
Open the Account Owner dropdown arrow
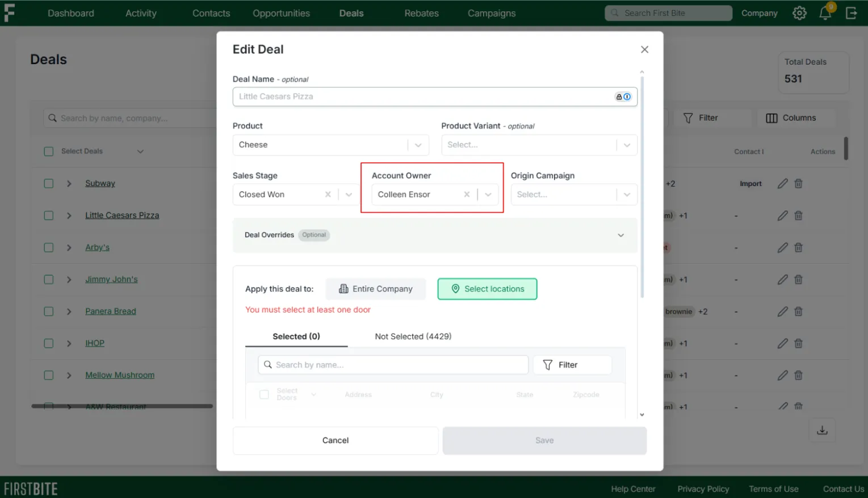point(488,195)
